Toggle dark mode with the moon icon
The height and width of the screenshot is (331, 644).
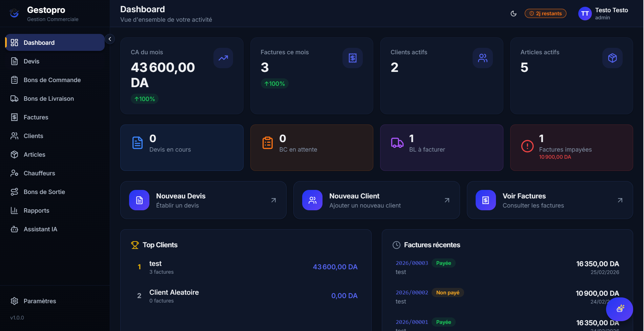(514, 14)
